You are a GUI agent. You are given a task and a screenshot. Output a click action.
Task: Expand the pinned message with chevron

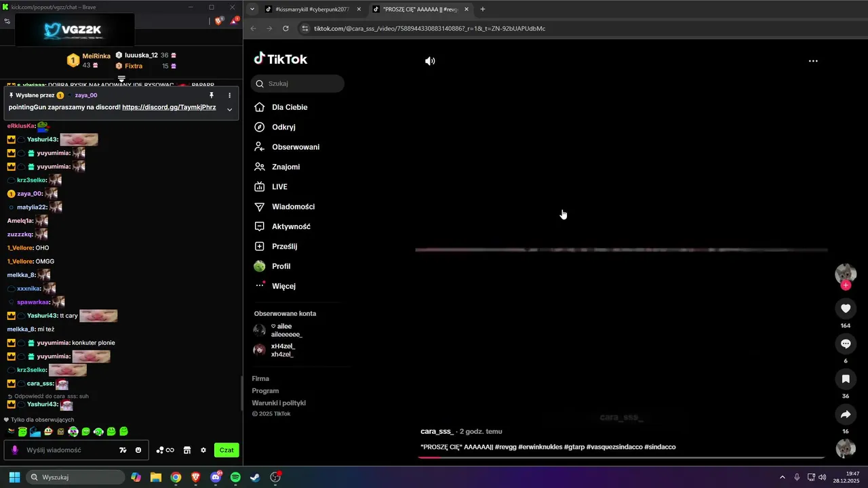point(229,109)
